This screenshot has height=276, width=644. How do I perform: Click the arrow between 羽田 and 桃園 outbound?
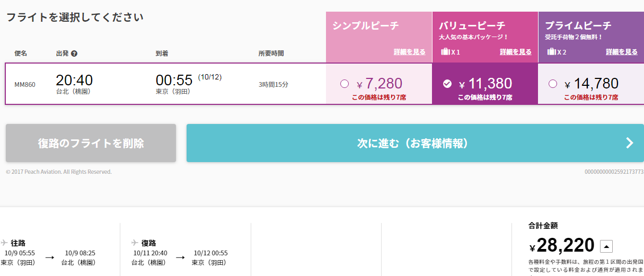pyautogui.click(x=50, y=257)
